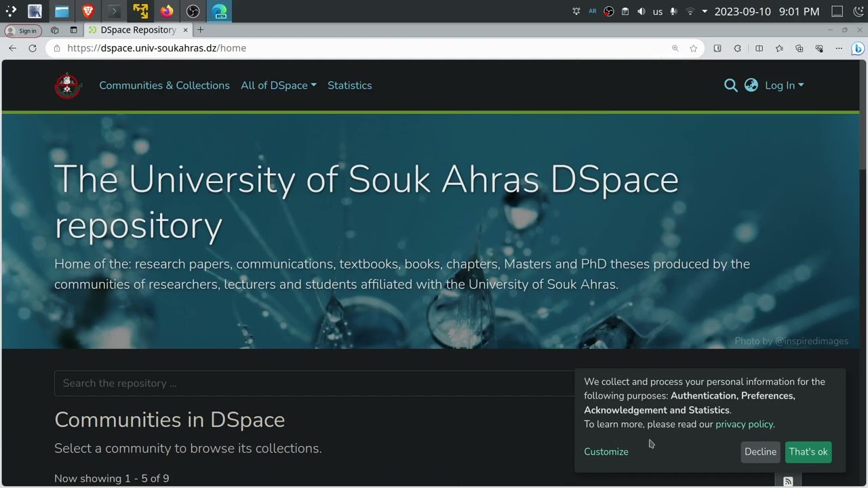
Task: Open a new tab with plus
Action: coord(200,30)
